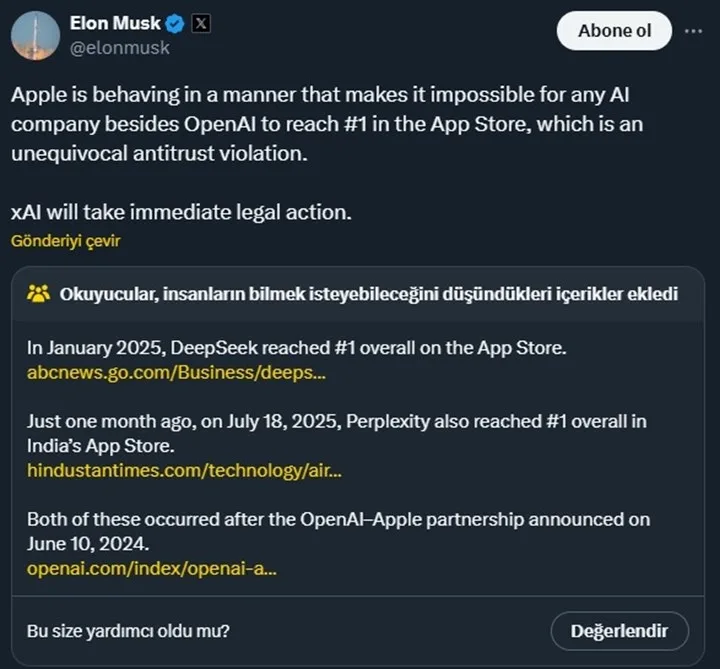720x669 pixels.
Task: Click 'Bu size yardımcı oldu mu?' prompt
Action: coord(128,631)
